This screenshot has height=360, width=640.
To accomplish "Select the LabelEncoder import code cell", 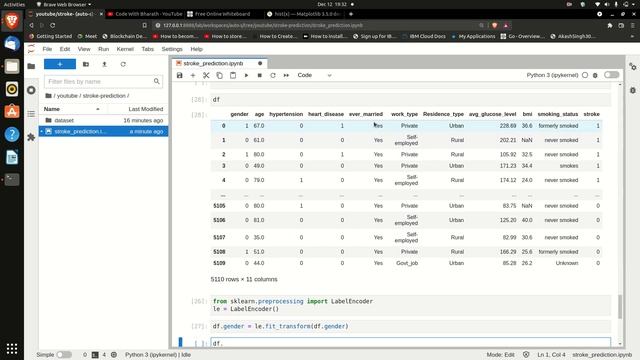I will click(x=410, y=305).
